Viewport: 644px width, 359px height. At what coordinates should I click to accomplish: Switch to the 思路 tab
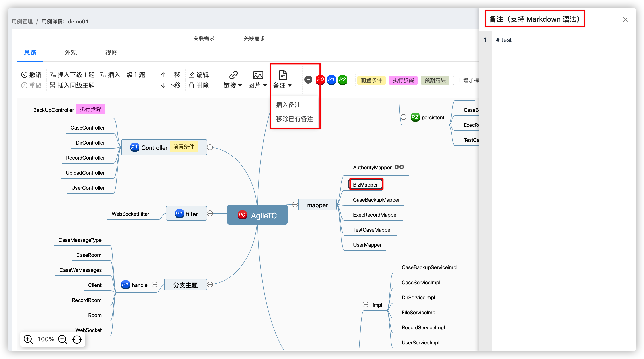point(30,53)
